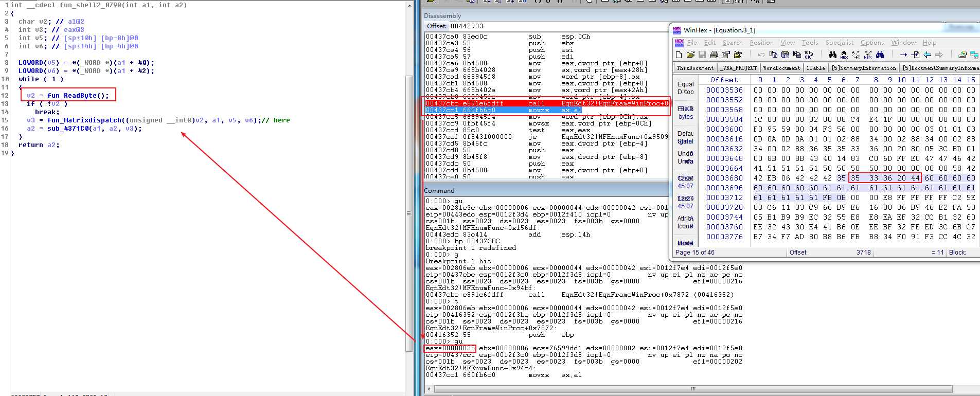980x396 pixels.
Task: Click the Replace Text icon in WinHex
Action: (856, 55)
